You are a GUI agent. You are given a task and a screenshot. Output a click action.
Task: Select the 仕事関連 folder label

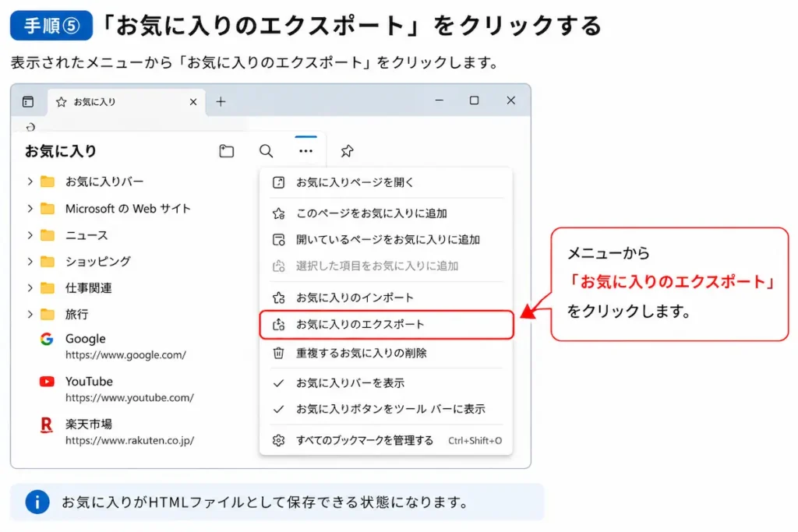click(x=89, y=288)
